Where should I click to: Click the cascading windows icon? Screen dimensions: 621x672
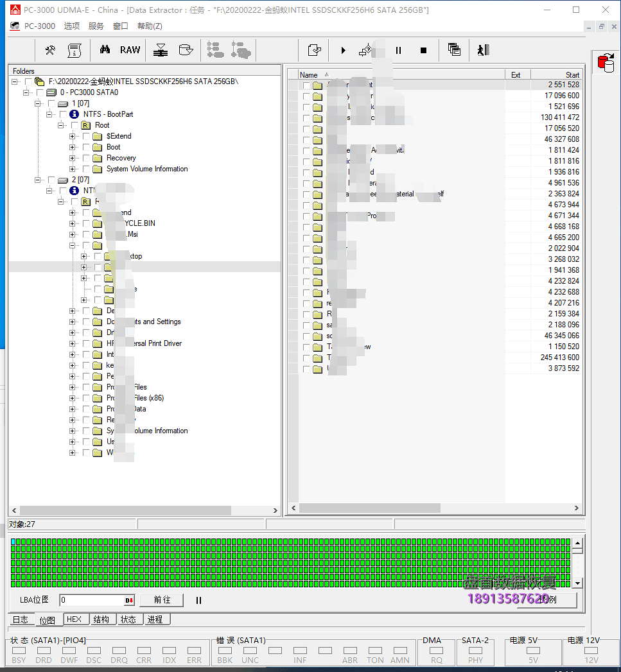point(454,49)
